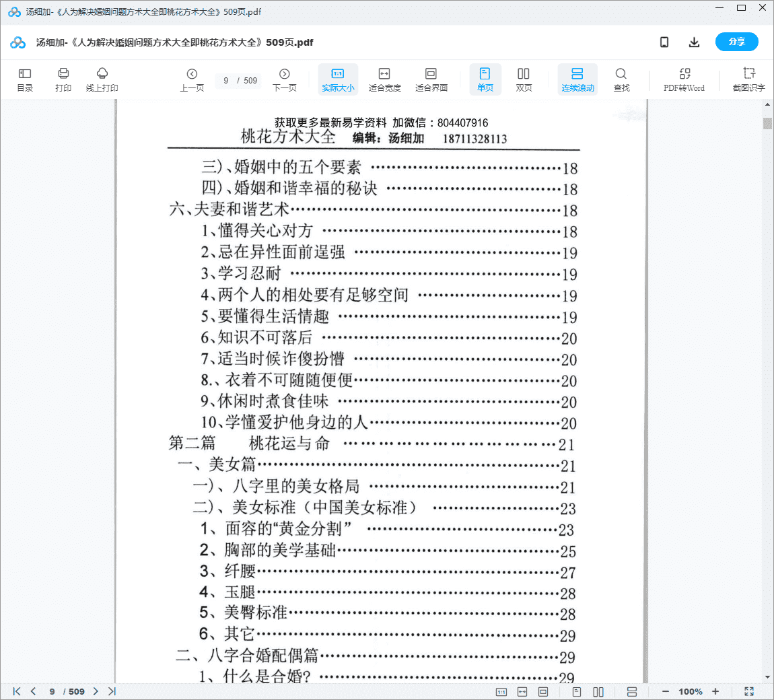This screenshot has height=700, width=774.
Task: Click the 打印 print icon
Action: 63,79
